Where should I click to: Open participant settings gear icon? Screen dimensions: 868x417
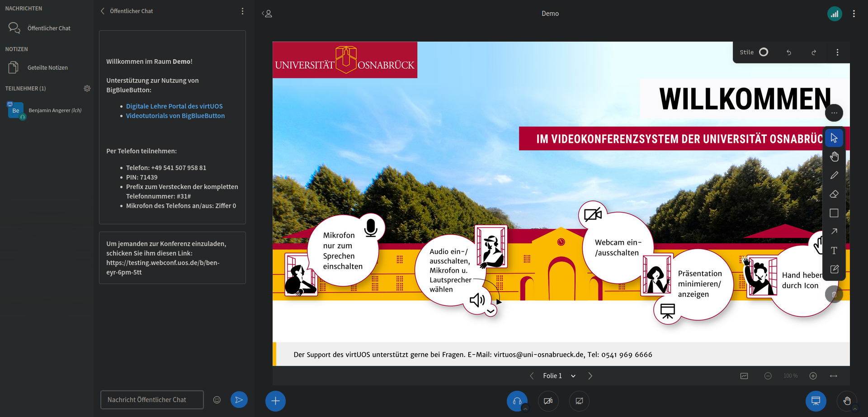point(87,89)
